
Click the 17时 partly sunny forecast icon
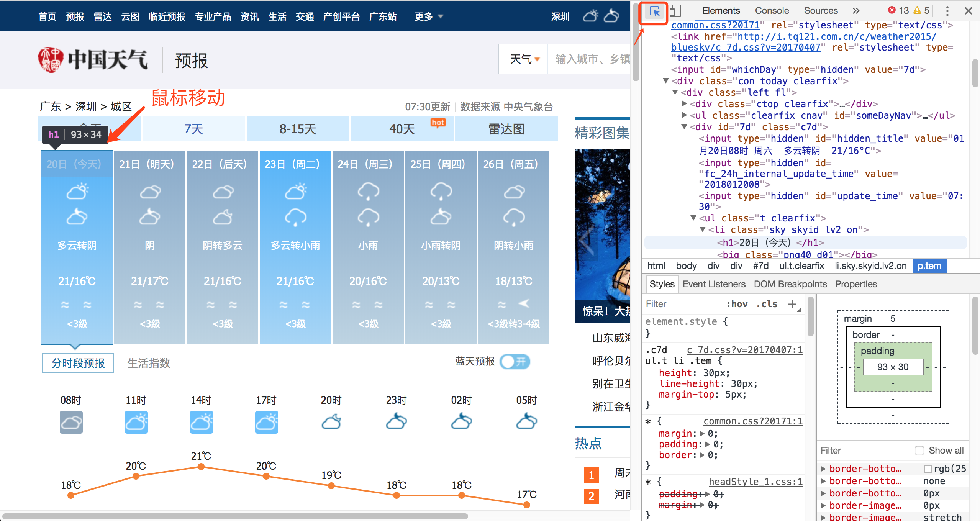click(267, 422)
